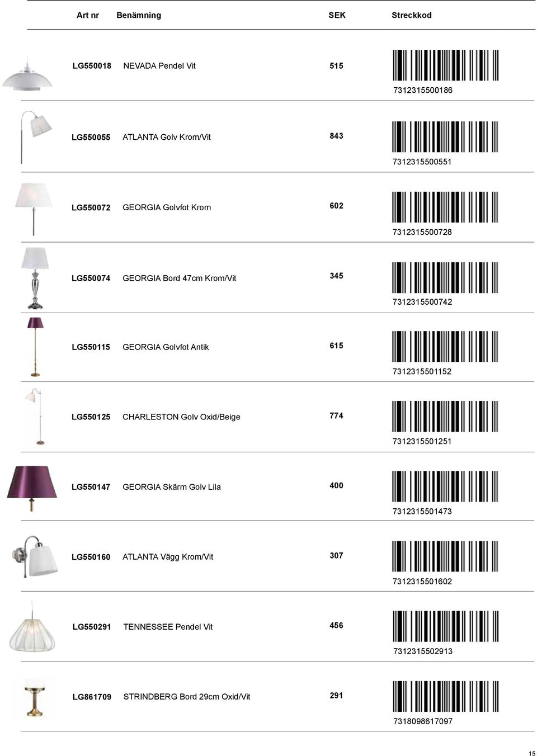Viewport: 537px width, 756px height.
Task: Click the Streckkod column header
Action: [412, 16]
